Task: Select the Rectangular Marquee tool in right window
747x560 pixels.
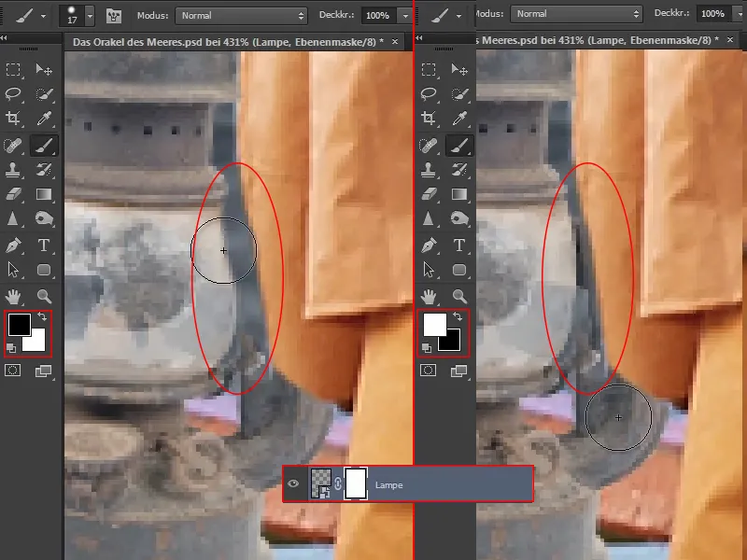Action: click(429, 69)
